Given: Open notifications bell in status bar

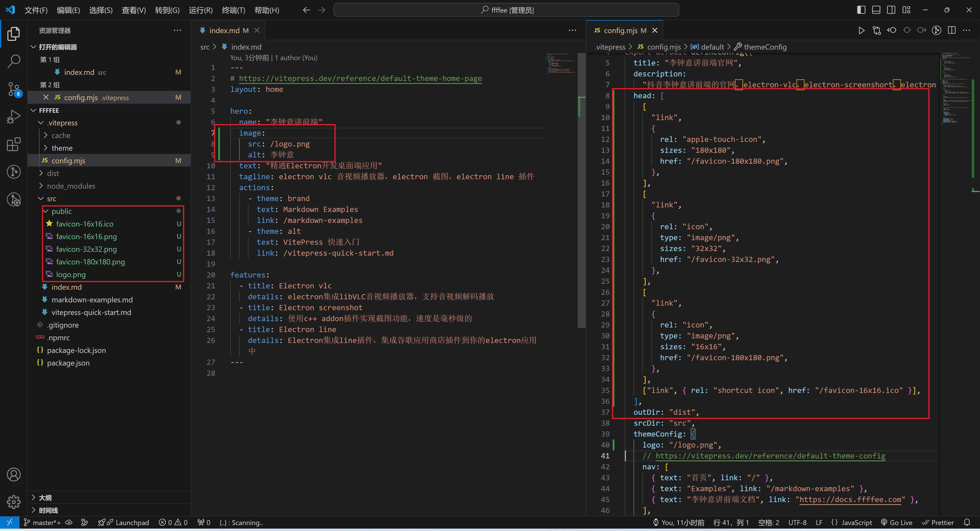Looking at the screenshot, I should point(967,522).
